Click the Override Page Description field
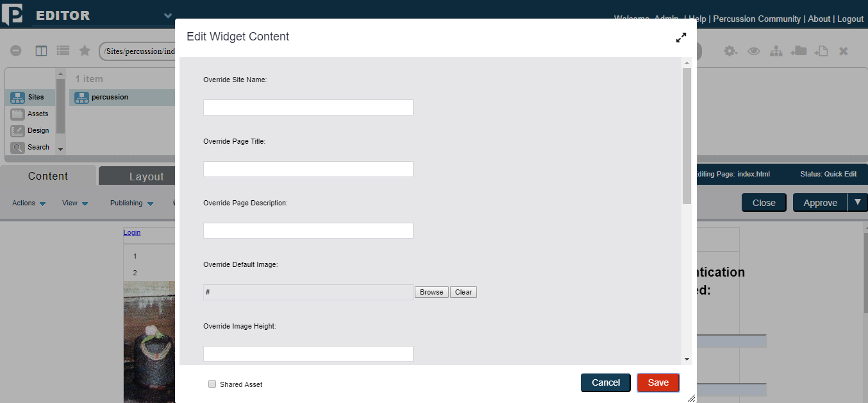 click(x=308, y=230)
